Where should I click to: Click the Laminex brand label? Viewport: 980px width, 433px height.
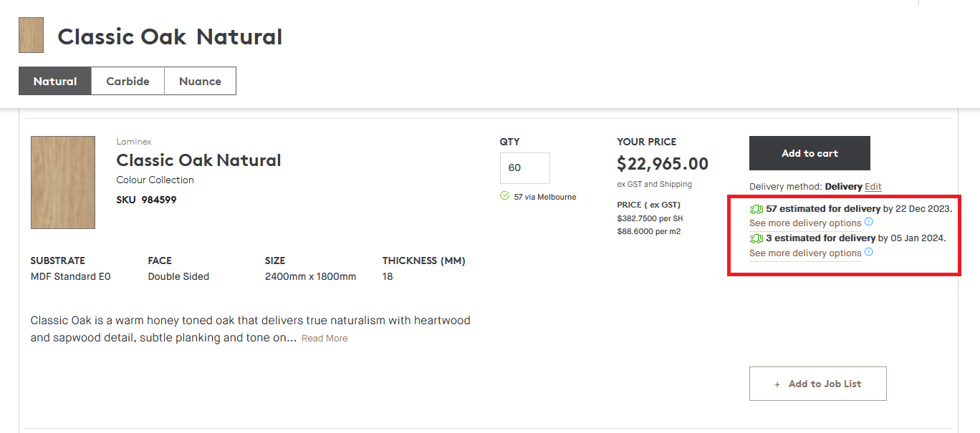pos(134,142)
